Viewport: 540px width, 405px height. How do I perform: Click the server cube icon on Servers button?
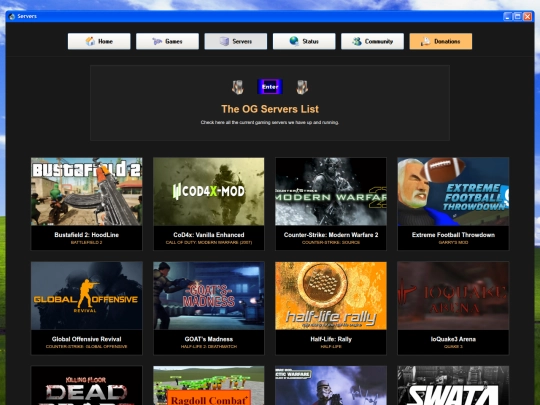(x=225, y=42)
